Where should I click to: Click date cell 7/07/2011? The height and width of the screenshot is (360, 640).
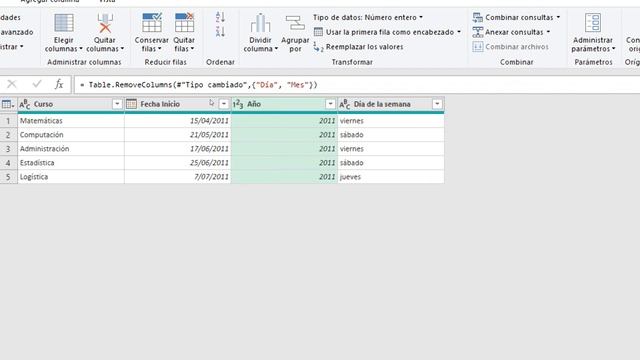coord(178,177)
